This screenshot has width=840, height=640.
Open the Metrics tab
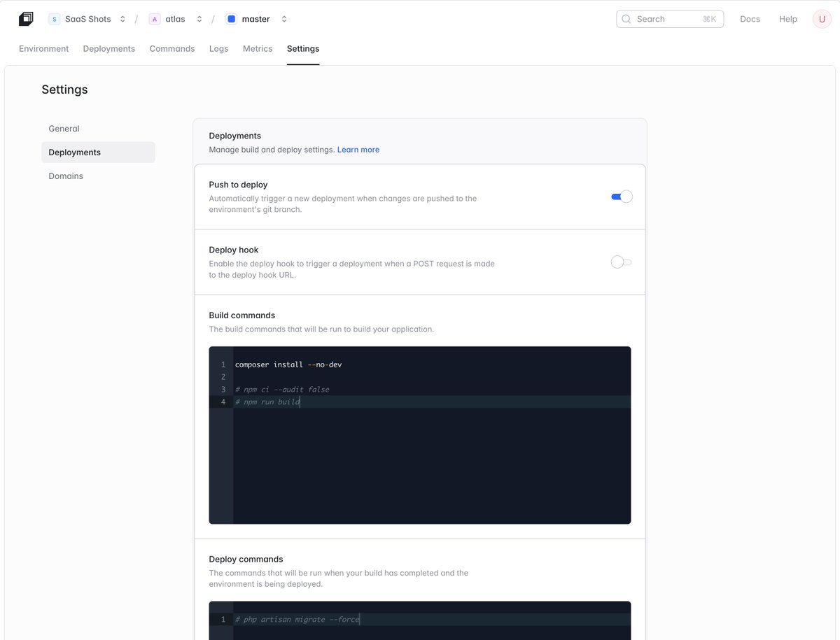(x=258, y=49)
